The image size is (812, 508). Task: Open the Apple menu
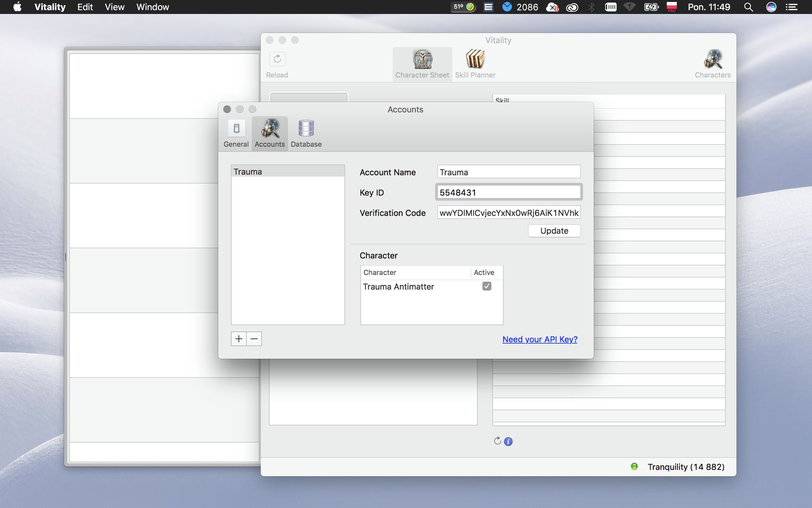17,7
